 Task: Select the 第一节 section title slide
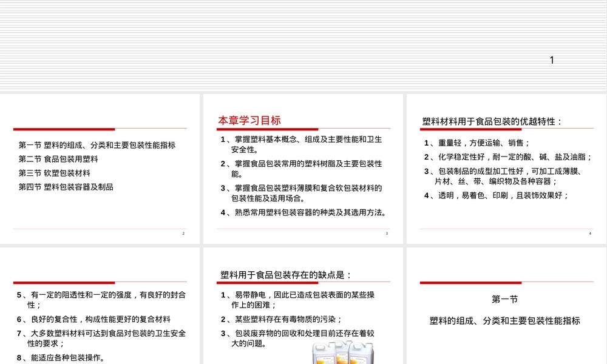pos(507,306)
